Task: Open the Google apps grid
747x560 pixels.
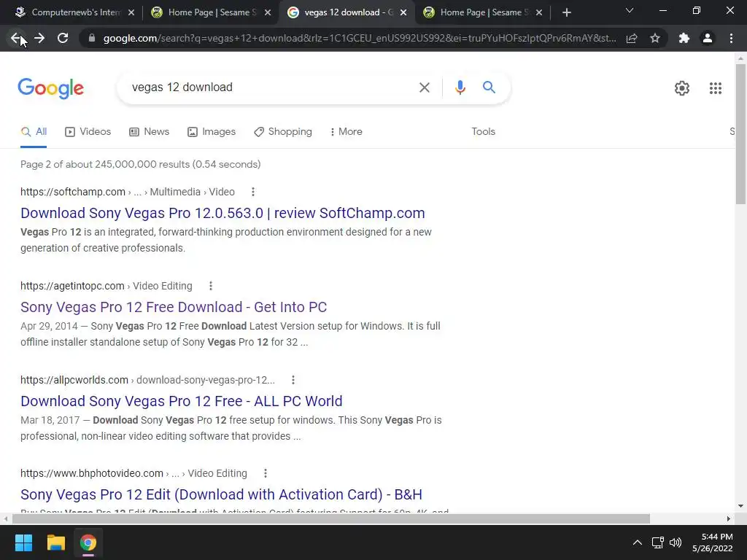Action: coord(715,88)
